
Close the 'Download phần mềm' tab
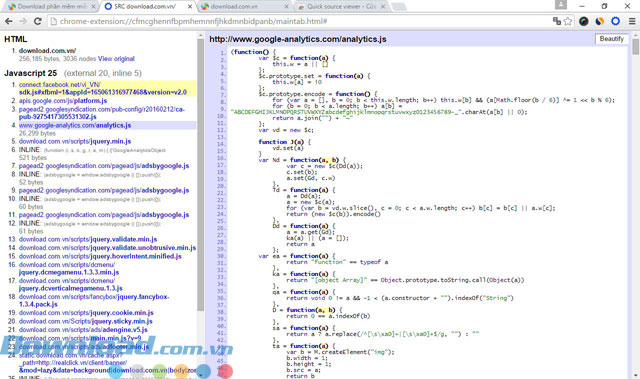[x=93, y=7]
